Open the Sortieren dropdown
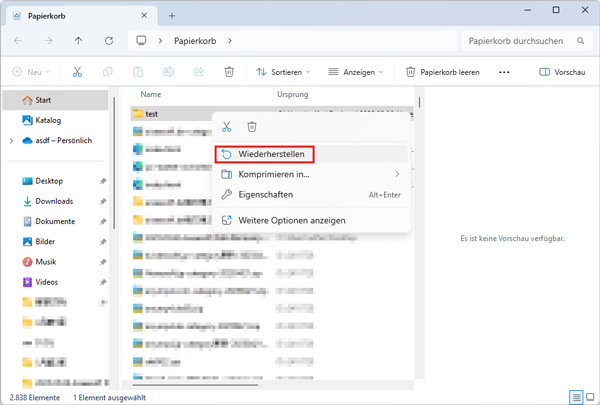 (x=284, y=72)
